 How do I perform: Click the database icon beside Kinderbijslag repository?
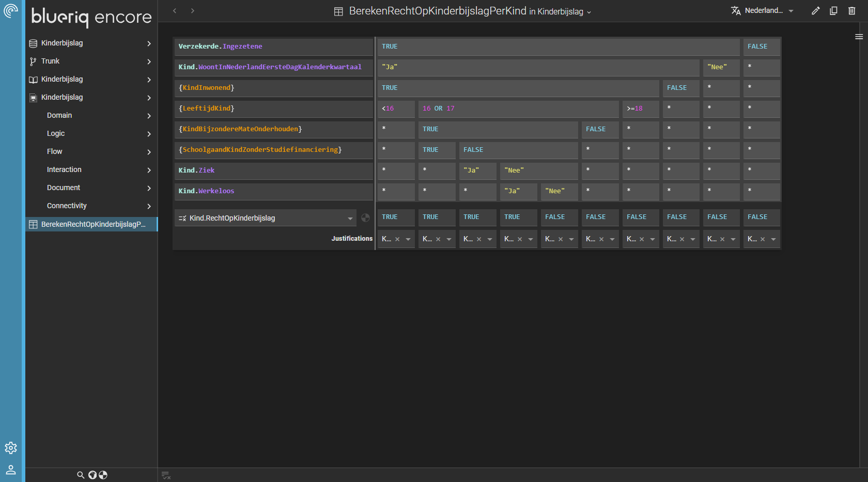click(33, 43)
